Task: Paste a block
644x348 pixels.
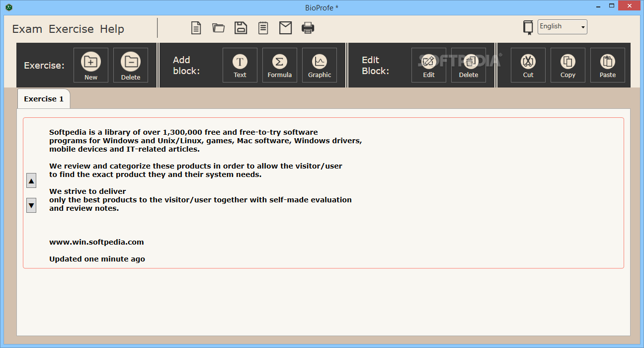Action: 608,65
